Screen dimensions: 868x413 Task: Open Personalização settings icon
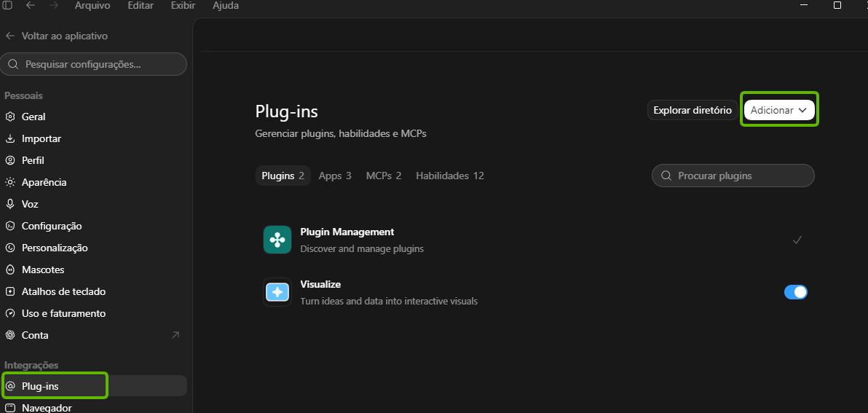(x=10, y=248)
